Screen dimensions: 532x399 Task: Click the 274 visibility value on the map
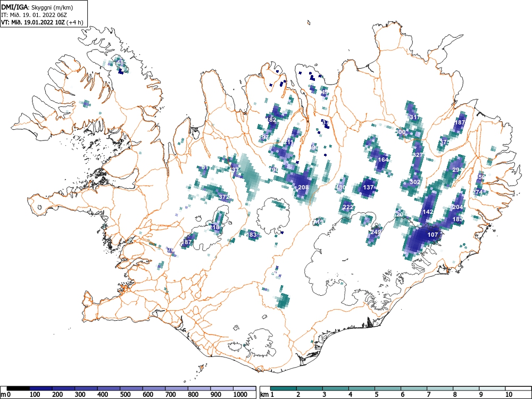coord(478,193)
